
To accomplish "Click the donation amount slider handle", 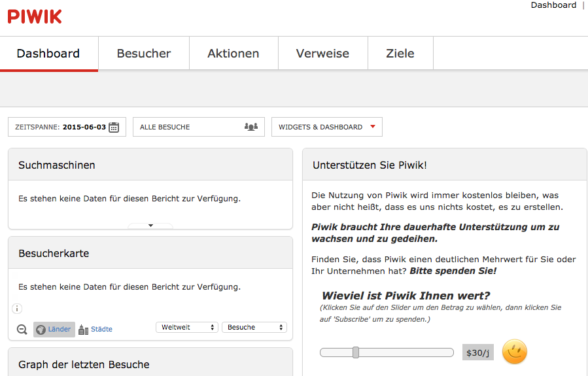I will (x=356, y=352).
